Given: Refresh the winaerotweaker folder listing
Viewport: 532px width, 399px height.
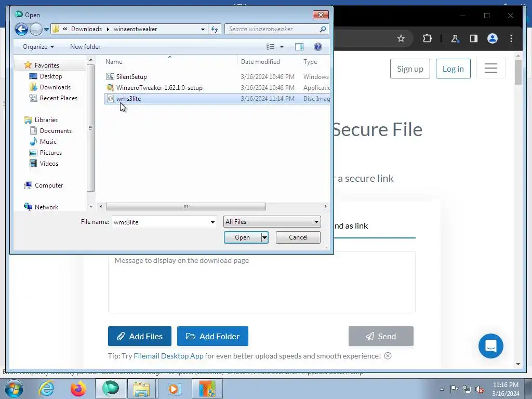Looking at the screenshot, I should click(215, 29).
